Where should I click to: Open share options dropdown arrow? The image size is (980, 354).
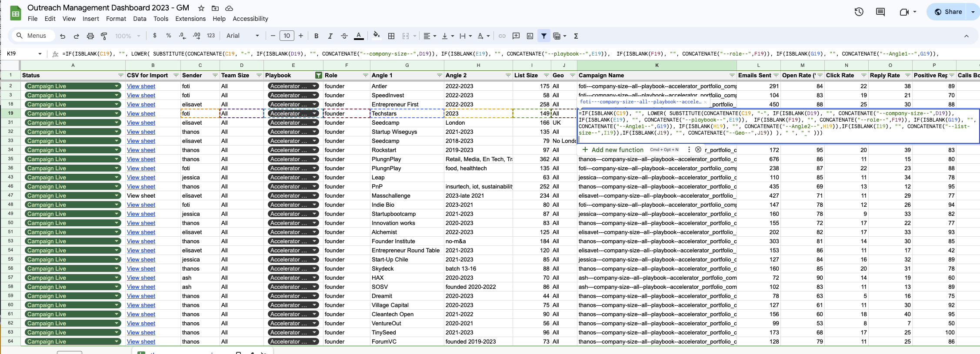(x=973, y=12)
